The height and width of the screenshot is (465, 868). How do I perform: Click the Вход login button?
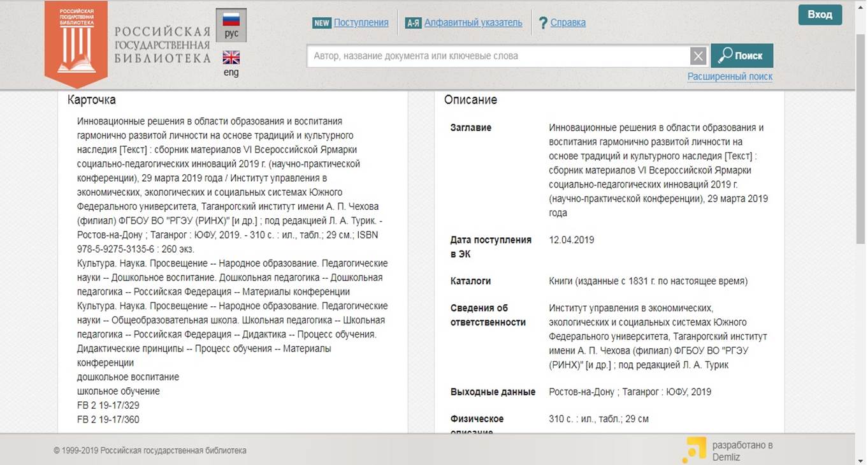[x=820, y=15]
